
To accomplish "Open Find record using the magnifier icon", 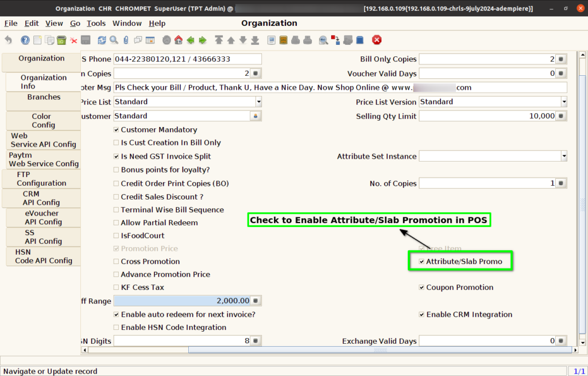I will pyautogui.click(x=114, y=40).
